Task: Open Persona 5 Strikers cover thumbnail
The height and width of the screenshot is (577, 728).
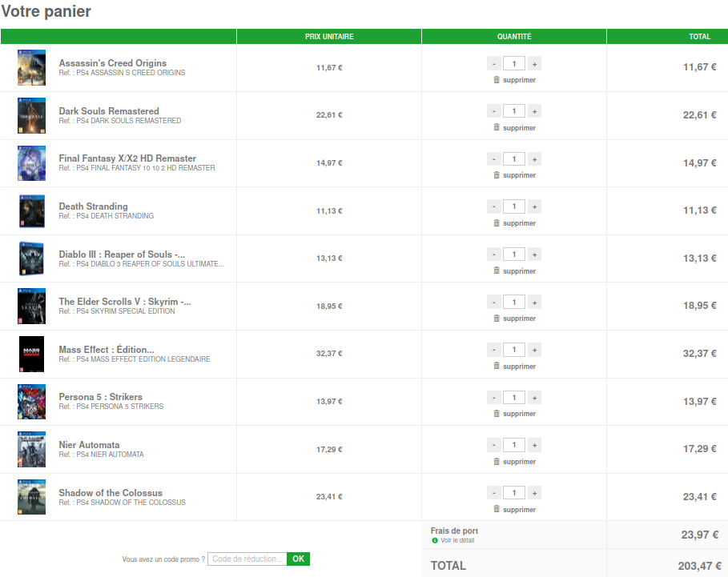Action: [x=31, y=402]
